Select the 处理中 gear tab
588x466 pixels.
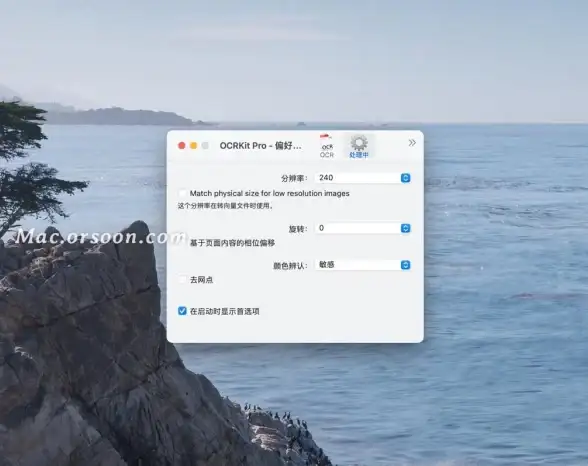pos(359,146)
